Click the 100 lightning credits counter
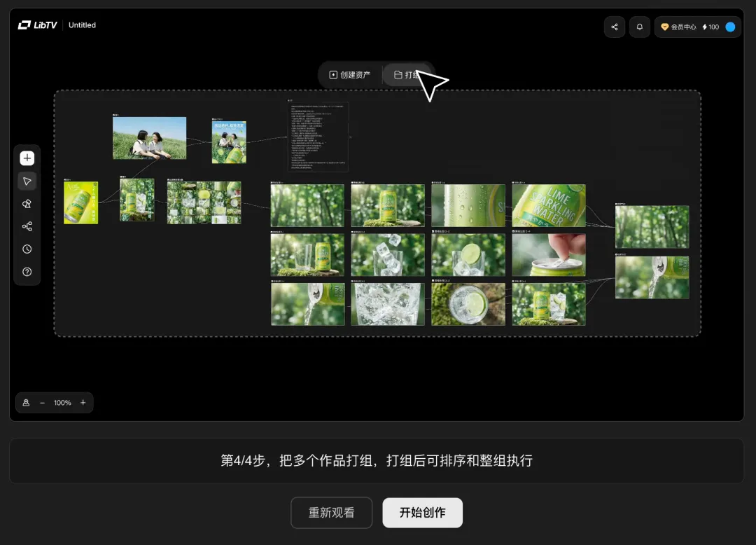Viewport: 756px width, 545px height. pos(710,27)
